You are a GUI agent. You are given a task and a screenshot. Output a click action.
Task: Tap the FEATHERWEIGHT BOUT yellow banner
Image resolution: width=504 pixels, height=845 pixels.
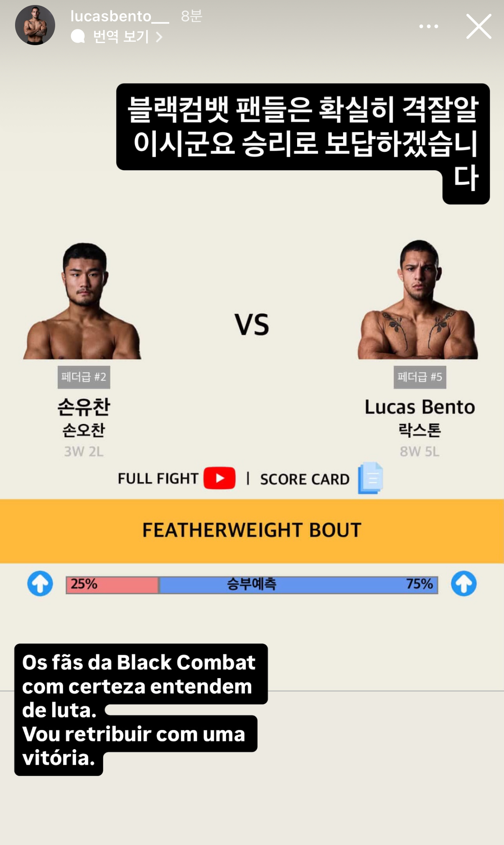click(252, 531)
